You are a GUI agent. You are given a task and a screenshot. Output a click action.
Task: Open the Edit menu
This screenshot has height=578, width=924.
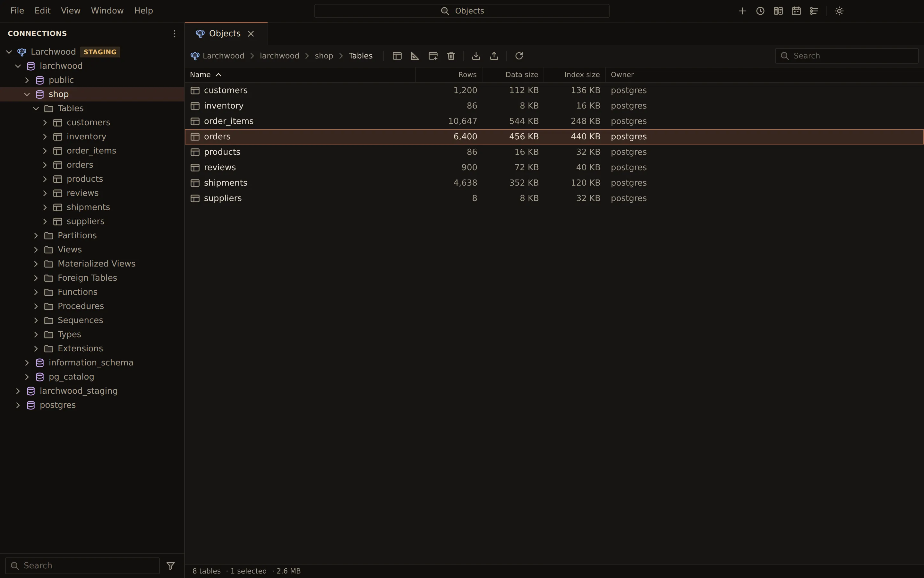pyautogui.click(x=42, y=11)
